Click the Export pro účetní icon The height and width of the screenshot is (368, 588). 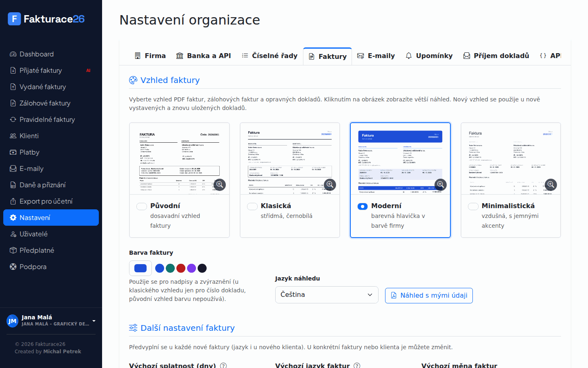[x=13, y=201]
